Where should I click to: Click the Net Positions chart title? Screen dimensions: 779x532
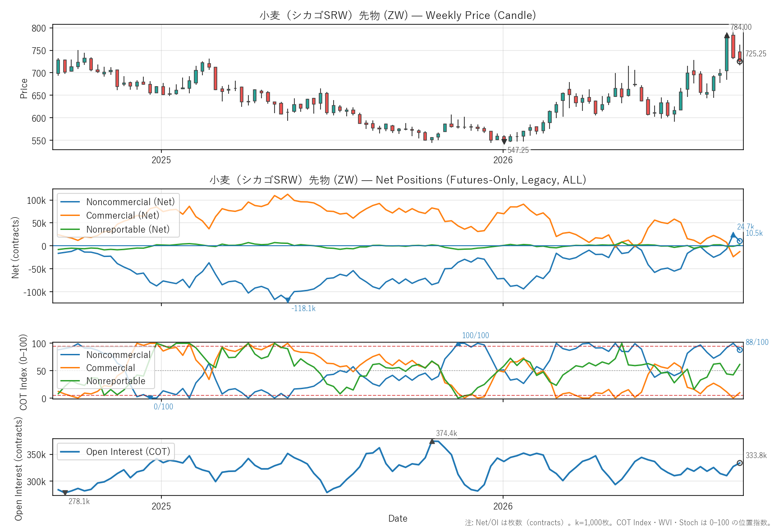click(x=398, y=180)
